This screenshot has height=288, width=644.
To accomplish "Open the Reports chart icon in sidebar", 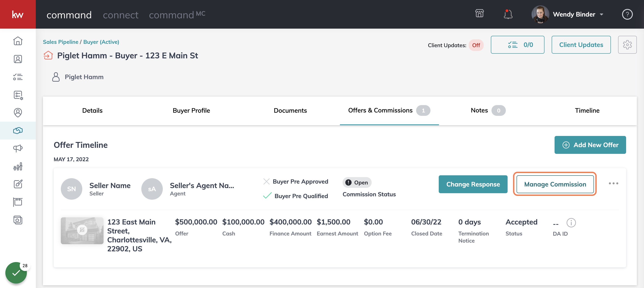I will click(18, 167).
